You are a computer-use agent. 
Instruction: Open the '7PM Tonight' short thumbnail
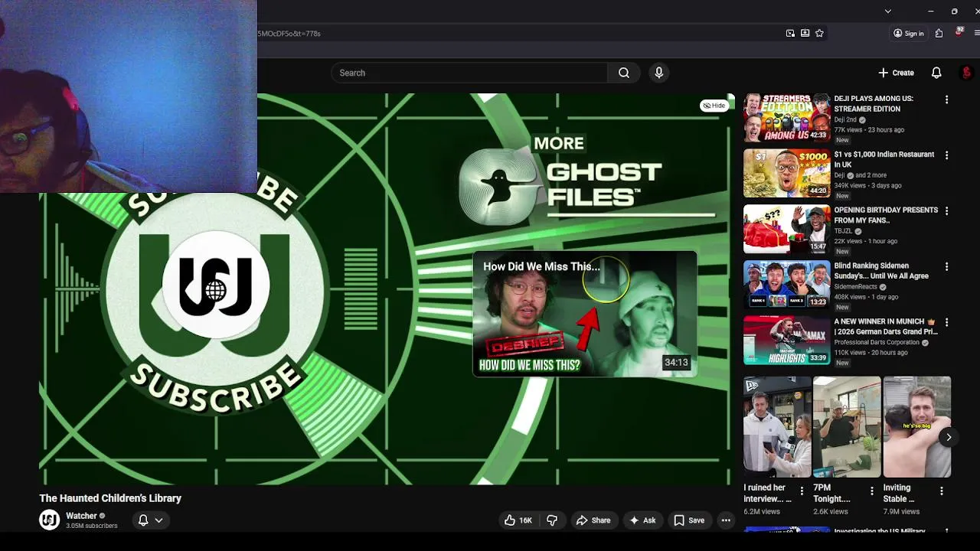[x=847, y=427]
